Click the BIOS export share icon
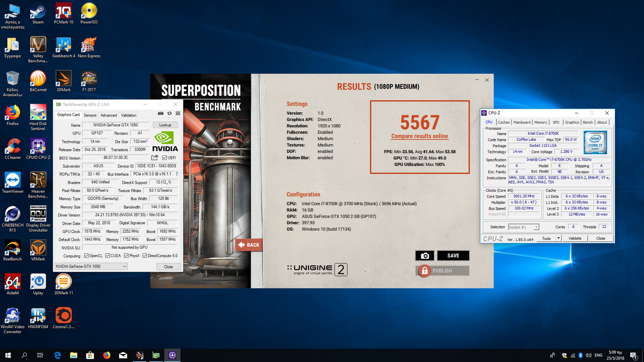 pos(155,158)
